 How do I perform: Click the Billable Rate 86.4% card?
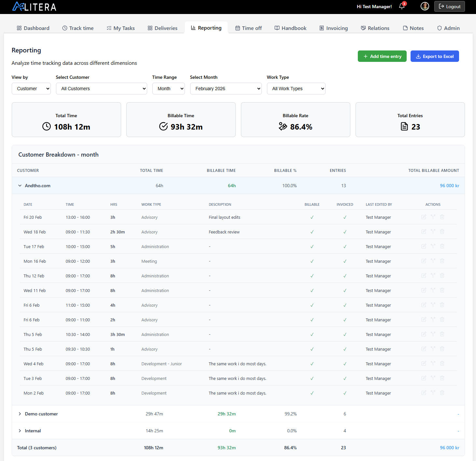pos(296,120)
